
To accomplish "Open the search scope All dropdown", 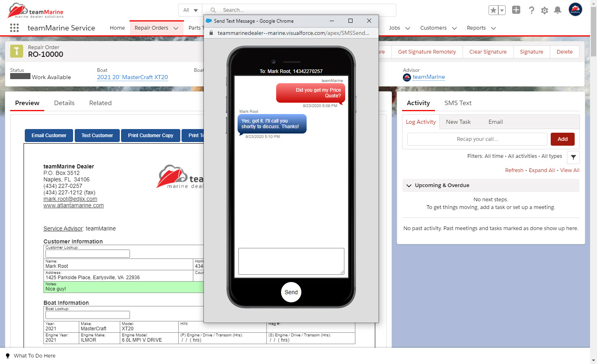I will [x=190, y=10].
